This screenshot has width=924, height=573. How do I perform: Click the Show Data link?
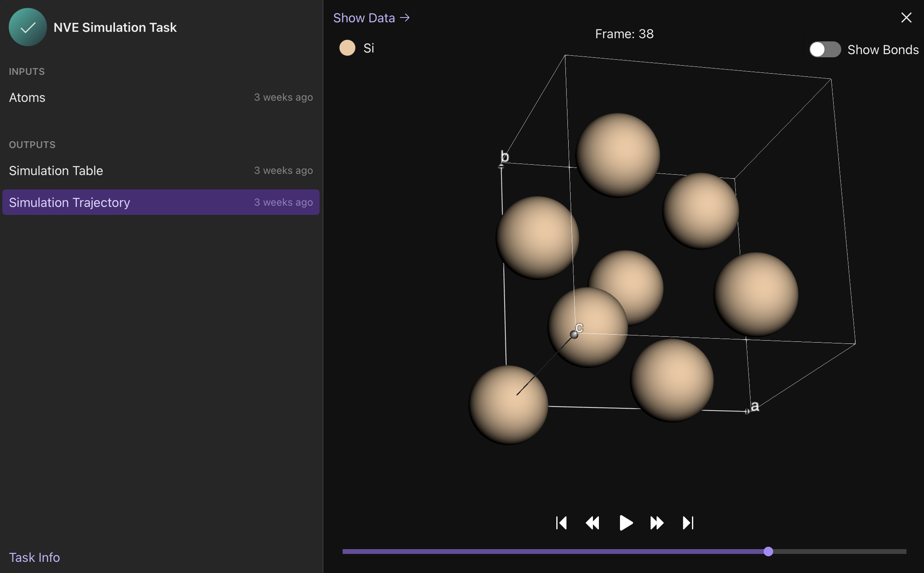coord(364,18)
